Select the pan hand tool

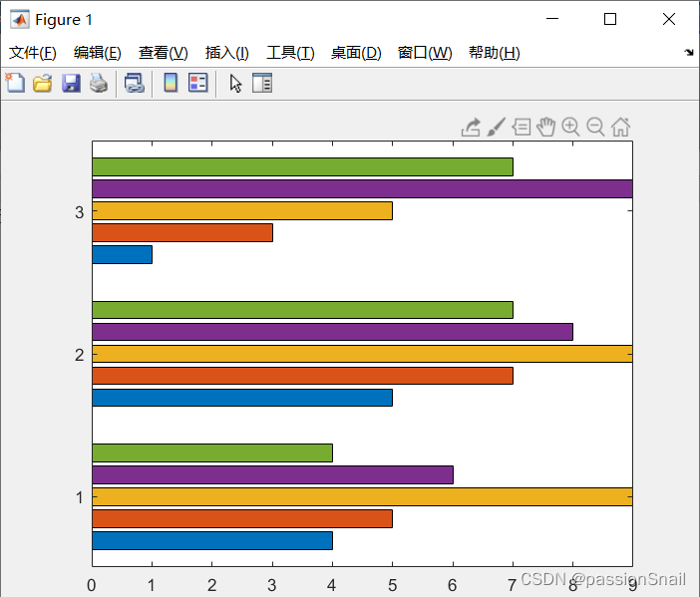[546, 128]
